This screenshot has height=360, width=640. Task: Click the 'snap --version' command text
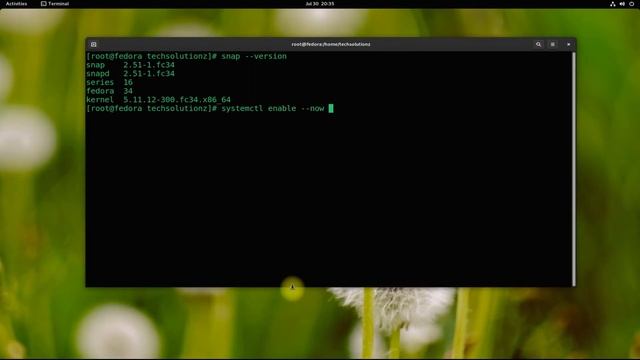tap(254, 56)
